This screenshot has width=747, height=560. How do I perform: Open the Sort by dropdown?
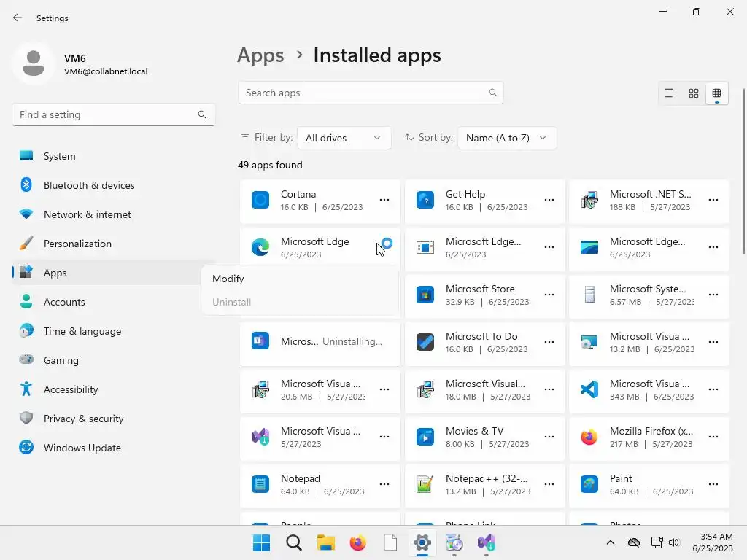(506, 138)
